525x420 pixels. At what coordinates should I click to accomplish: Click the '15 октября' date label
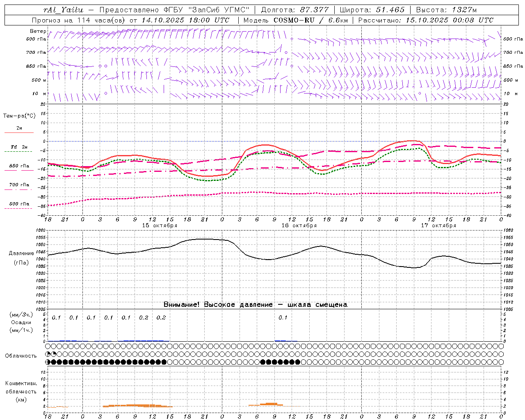pos(160,226)
